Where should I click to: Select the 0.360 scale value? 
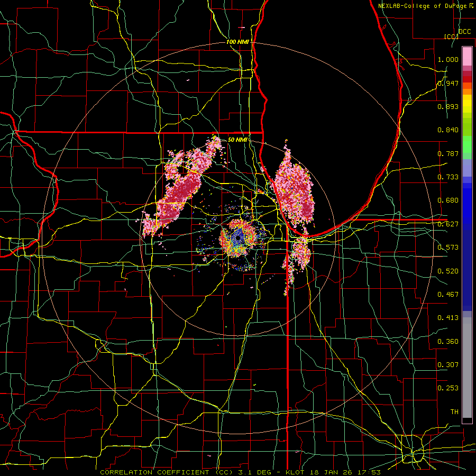(x=448, y=342)
